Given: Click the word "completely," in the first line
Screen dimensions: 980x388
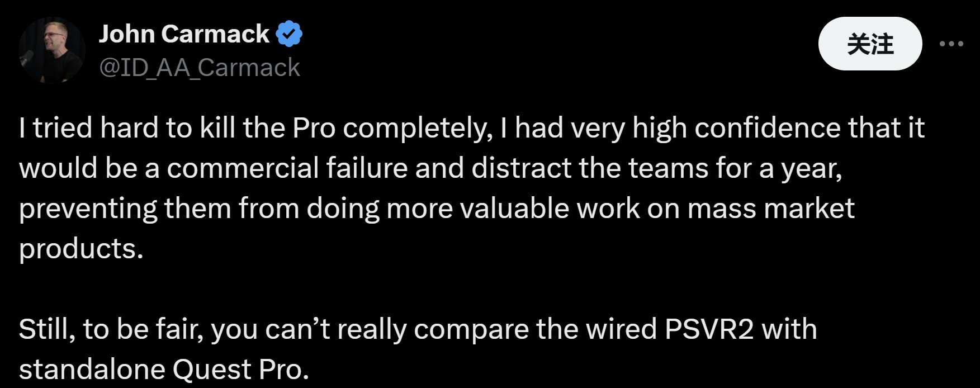Looking at the screenshot, I should coord(418,128).
